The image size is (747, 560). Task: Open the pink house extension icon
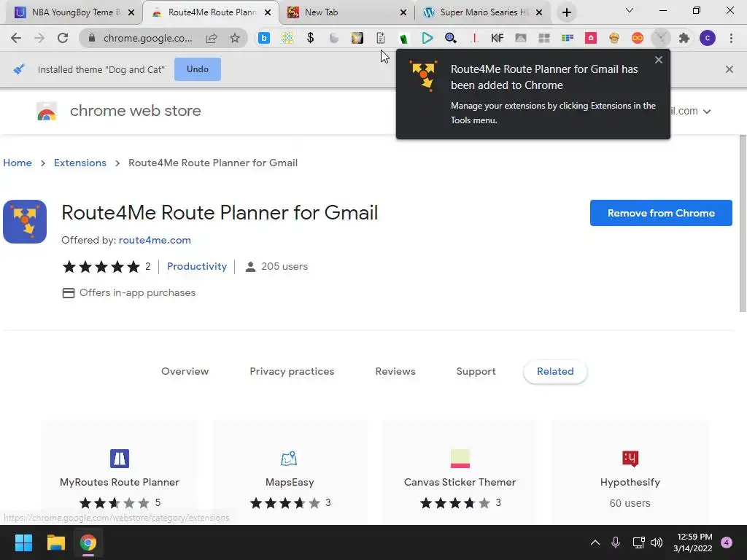tap(591, 38)
